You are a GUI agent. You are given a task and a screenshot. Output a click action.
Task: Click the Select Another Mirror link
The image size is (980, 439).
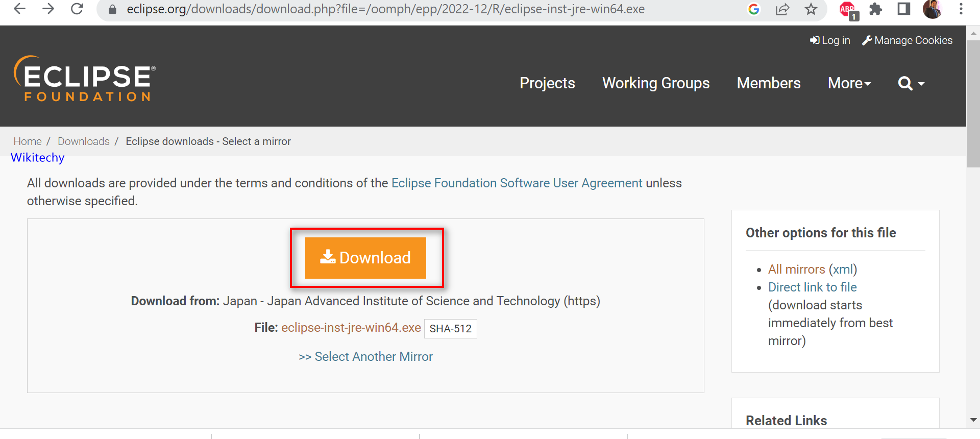[x=365, y=357]
